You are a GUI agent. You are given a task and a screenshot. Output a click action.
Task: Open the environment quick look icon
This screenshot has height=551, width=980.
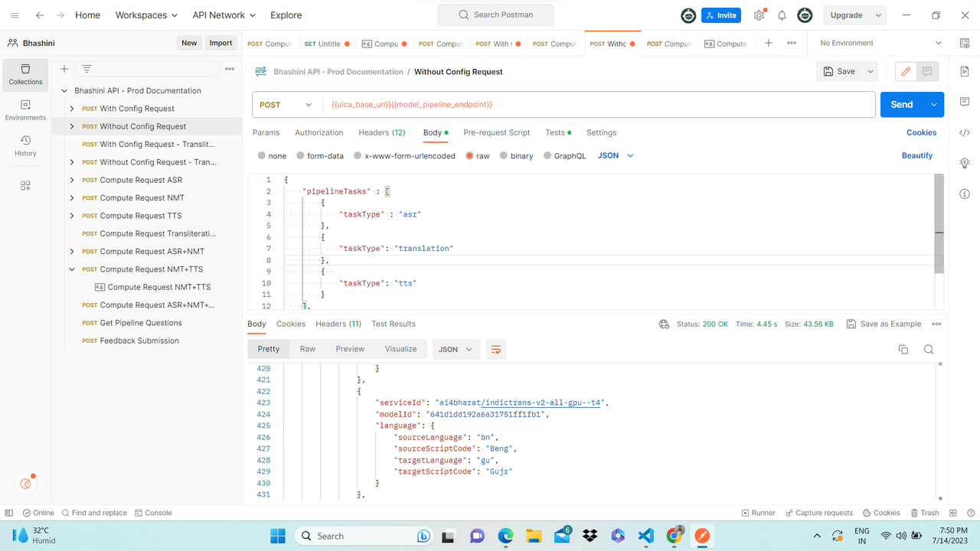965,44
